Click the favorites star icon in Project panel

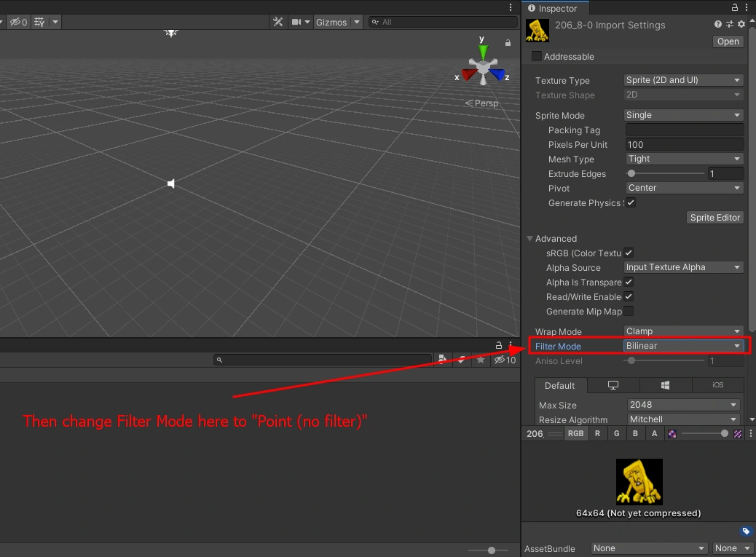(481, 360)
